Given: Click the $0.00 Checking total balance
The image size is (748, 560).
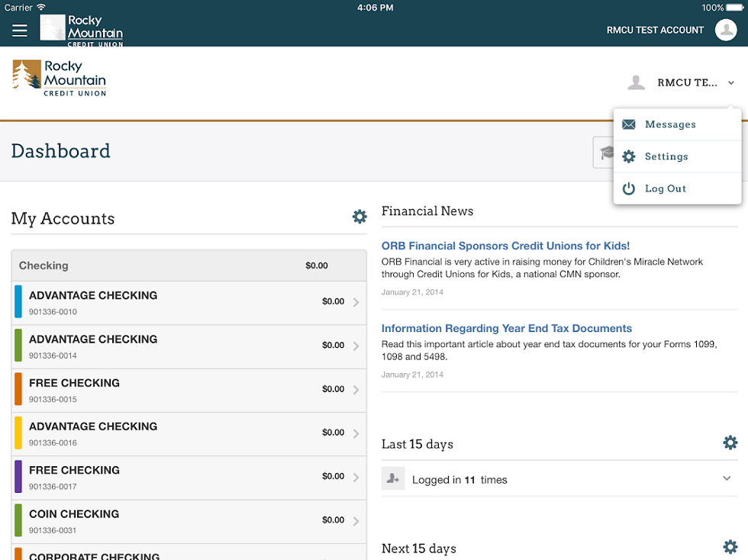Looking at the screenshot, I should [x=317, y=266].
